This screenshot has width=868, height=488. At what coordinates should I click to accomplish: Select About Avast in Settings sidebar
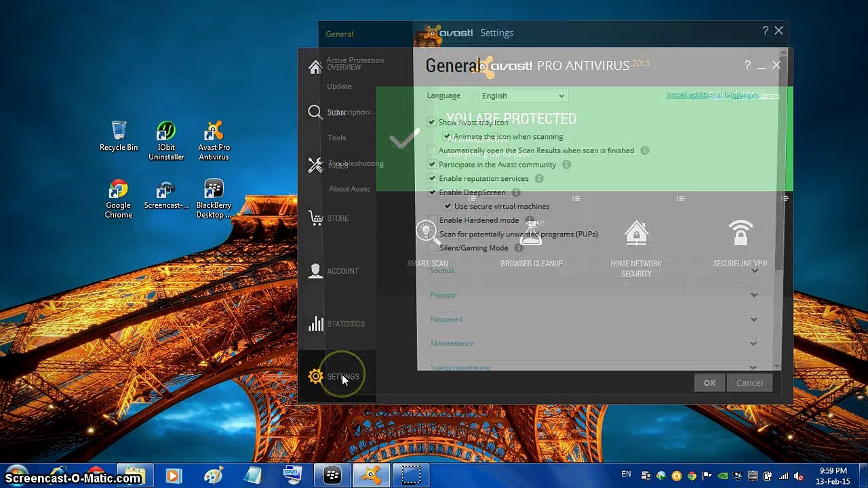(349, 189)
